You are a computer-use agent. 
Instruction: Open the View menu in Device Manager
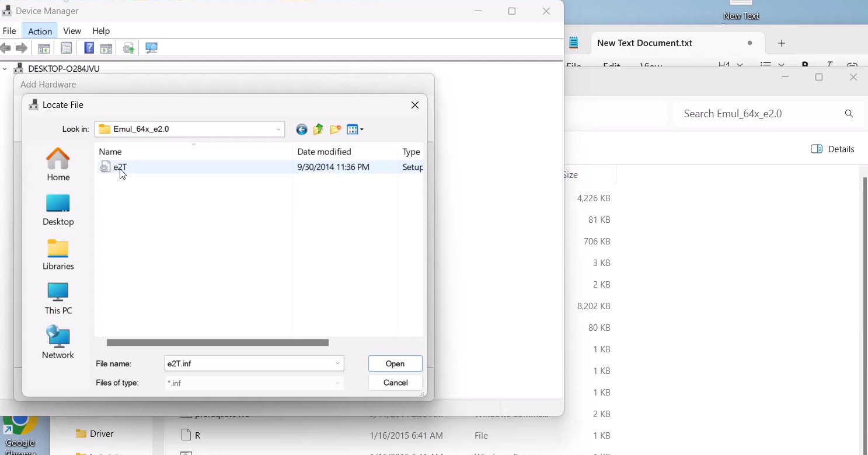coord(72,31)
